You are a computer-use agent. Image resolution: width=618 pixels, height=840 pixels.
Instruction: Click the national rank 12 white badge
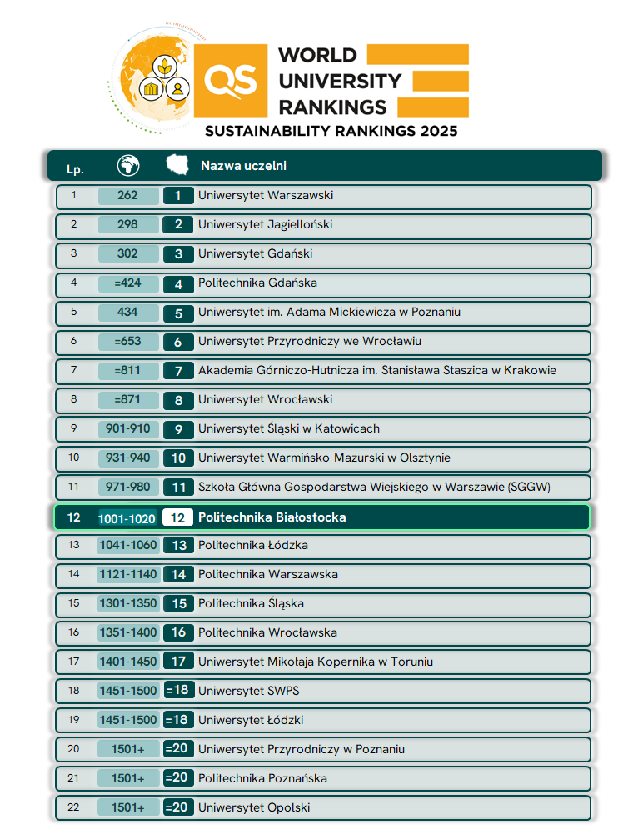[177, 517]
